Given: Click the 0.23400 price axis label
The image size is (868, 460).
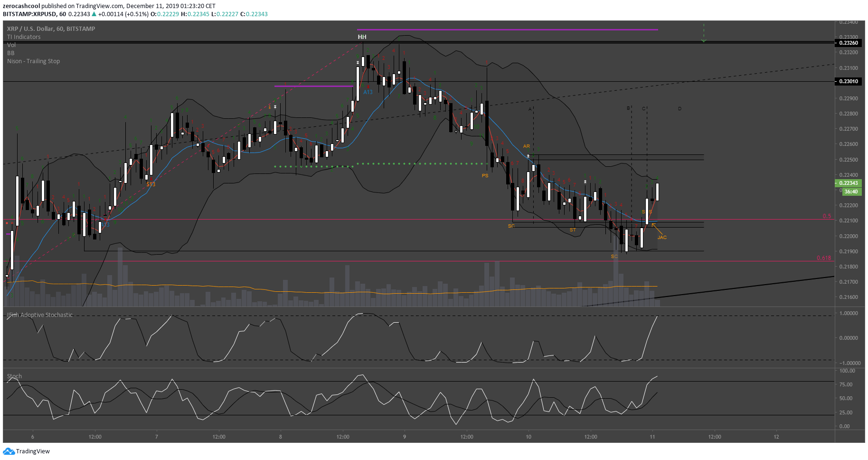Looking at the screenshot, I should coord(848,22).
